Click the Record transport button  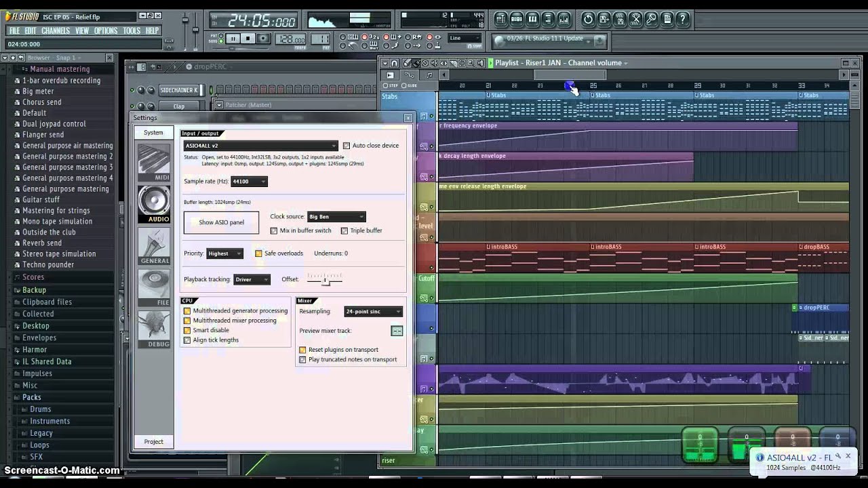click(264, 39)
